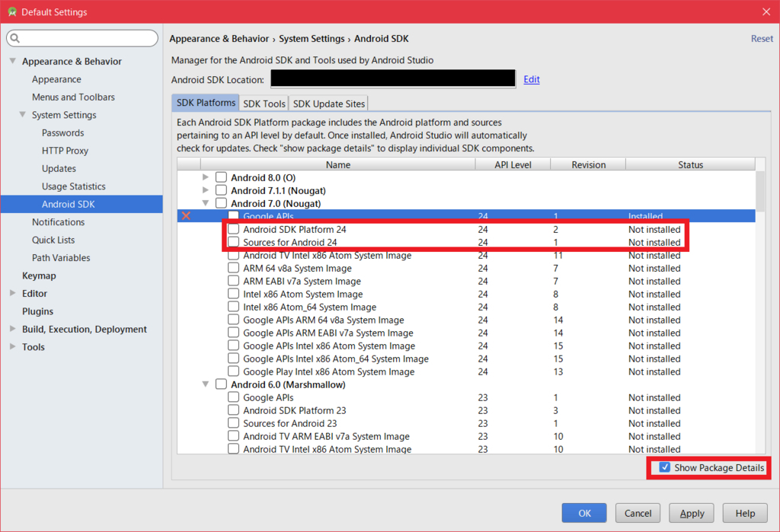
Task: Expand the Android 8.0 (O) row
Action: pyautogui.click(x=206, y=177)
